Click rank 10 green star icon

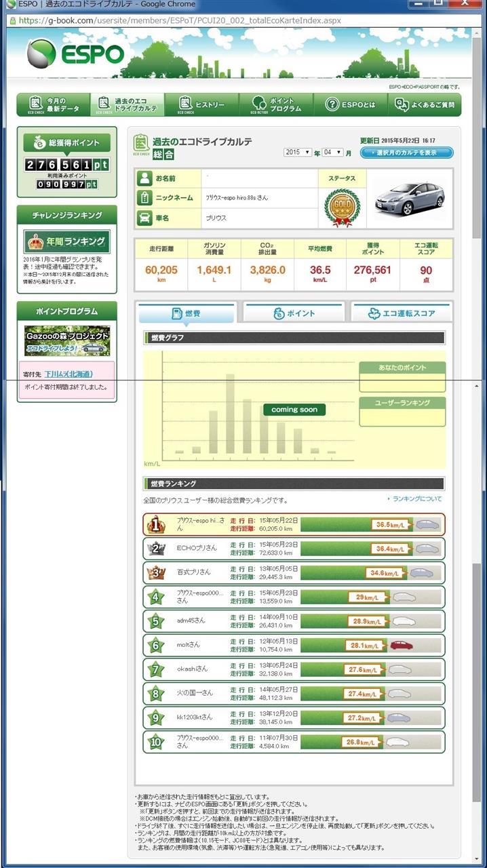tap(157, 742)
